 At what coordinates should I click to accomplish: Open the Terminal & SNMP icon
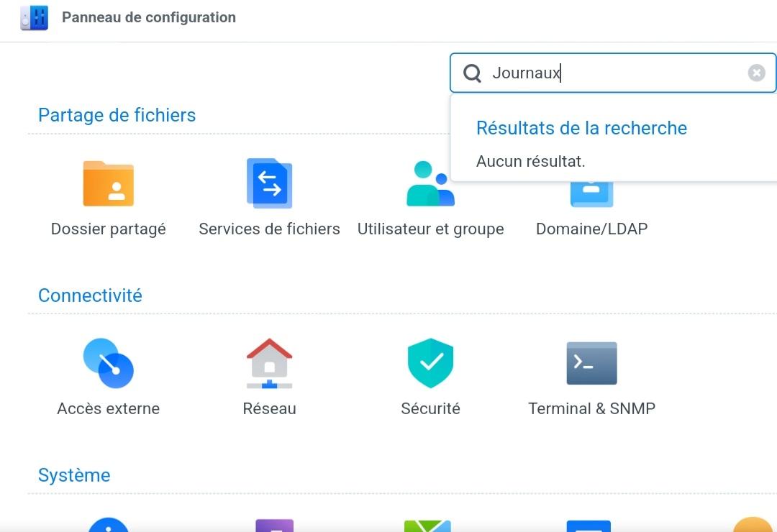click(591, 363)
